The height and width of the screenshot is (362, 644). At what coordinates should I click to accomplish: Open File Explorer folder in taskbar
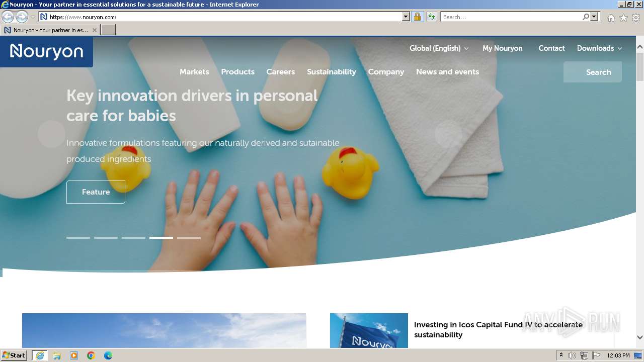(x=57, y=355)
